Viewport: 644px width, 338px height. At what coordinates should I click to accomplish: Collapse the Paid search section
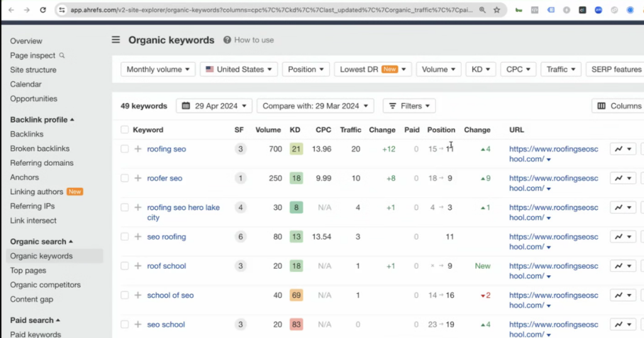[35, 320]
